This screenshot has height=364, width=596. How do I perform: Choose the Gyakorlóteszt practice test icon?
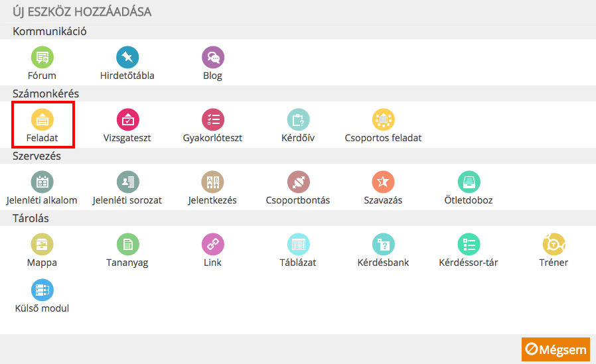(x=213, y=119)
